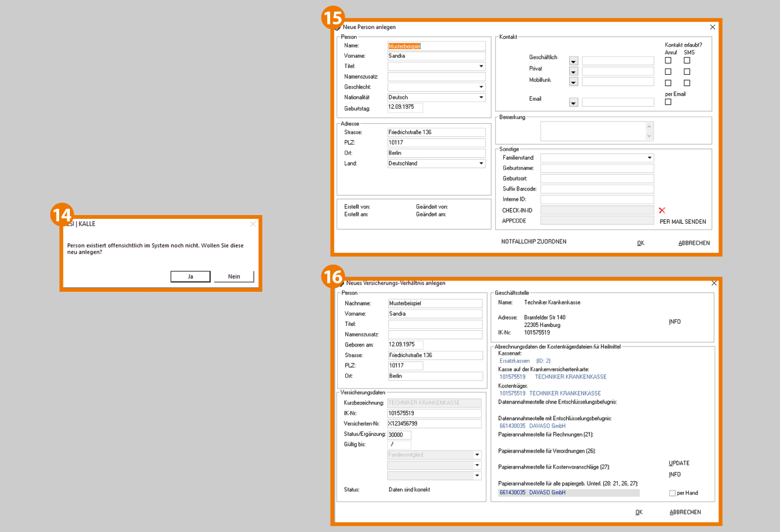Viewport: 780px width, 532px height.
Task: Check the per Hand checkbox
Action: click(x=672, y=493)
